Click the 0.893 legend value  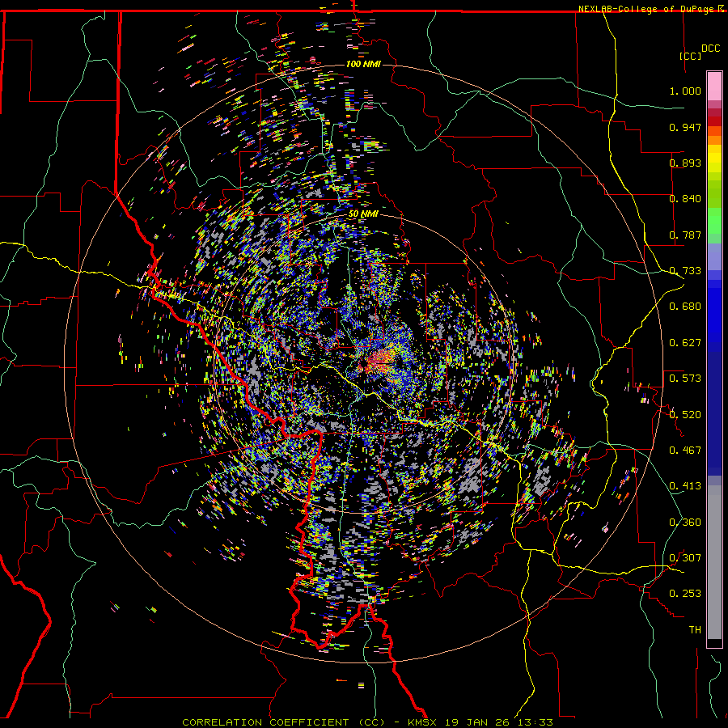[685, 163]
